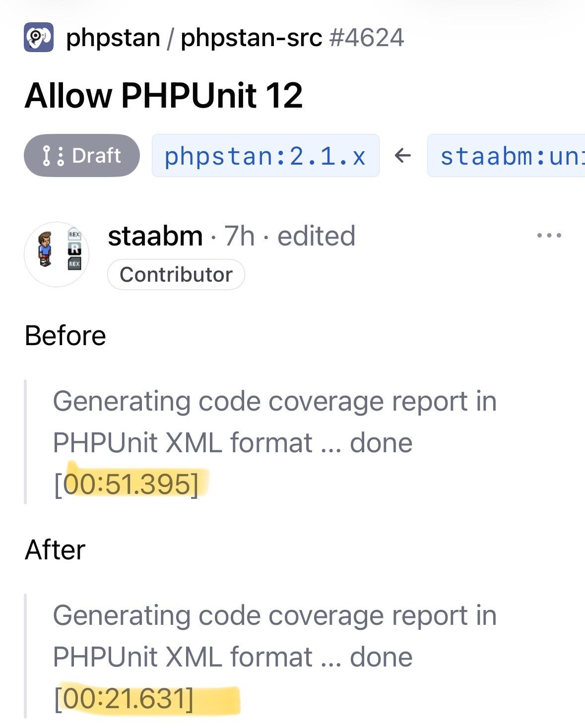The height and width of the screenshot is (728, 585).
Task: Open the phpstan-src repository link
Action: pyautogui.click(x=251, y=38)
